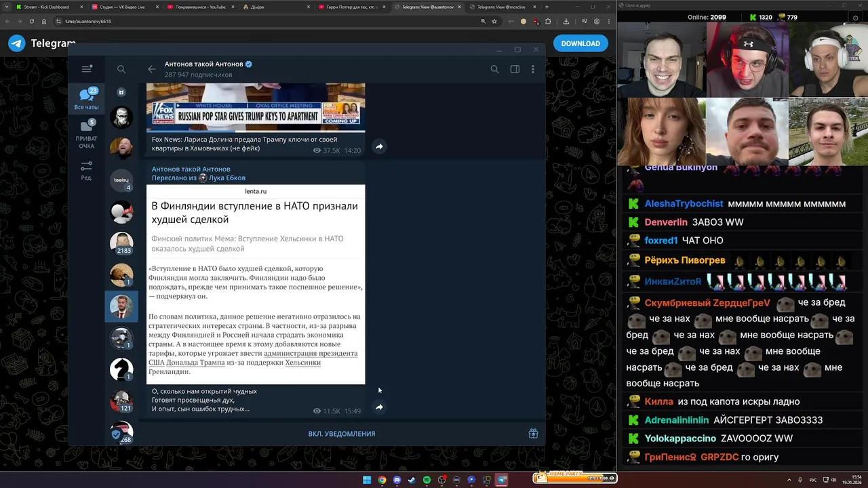Click the gift icon in bottom bar

533,434
